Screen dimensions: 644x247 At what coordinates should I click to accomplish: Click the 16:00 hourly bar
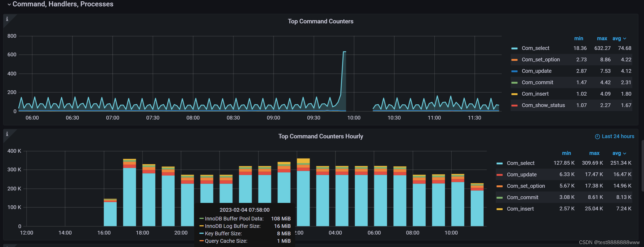tap(110, 212)
